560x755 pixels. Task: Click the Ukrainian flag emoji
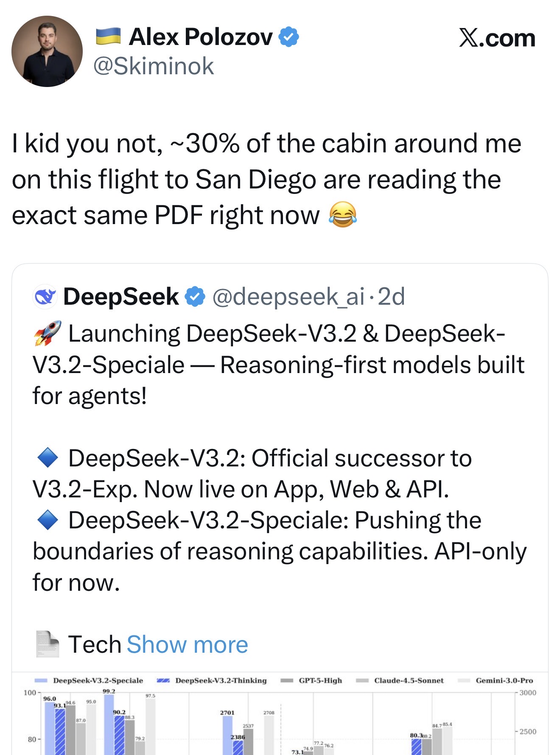(108, 37)
